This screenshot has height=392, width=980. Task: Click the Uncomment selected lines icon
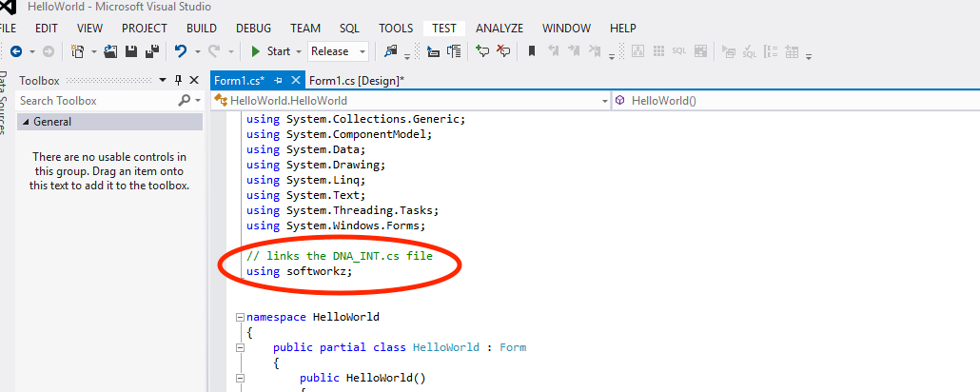pyautogui.click(x=503, y=52)
